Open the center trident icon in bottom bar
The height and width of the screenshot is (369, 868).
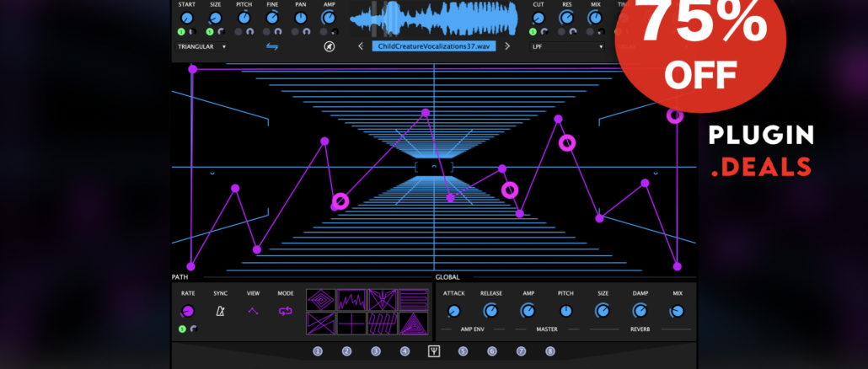tap(434, 350)
